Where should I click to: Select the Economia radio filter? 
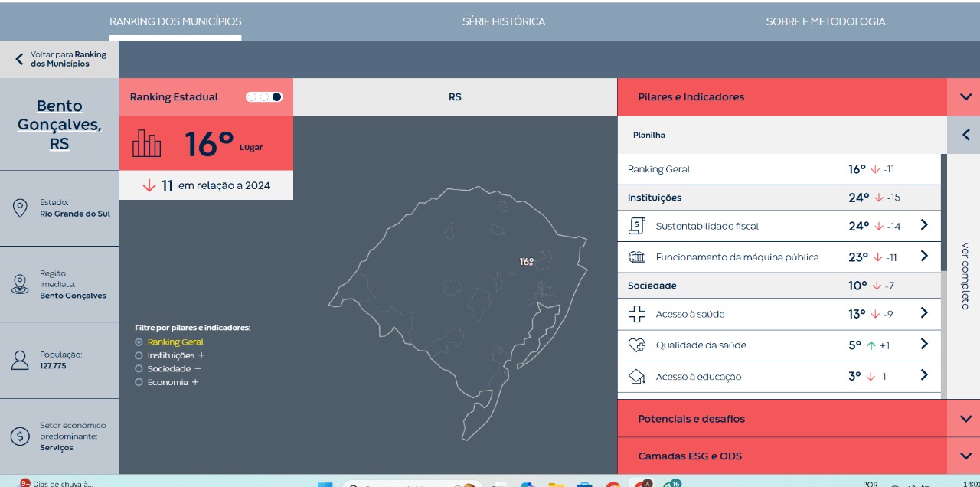point(139,382)
